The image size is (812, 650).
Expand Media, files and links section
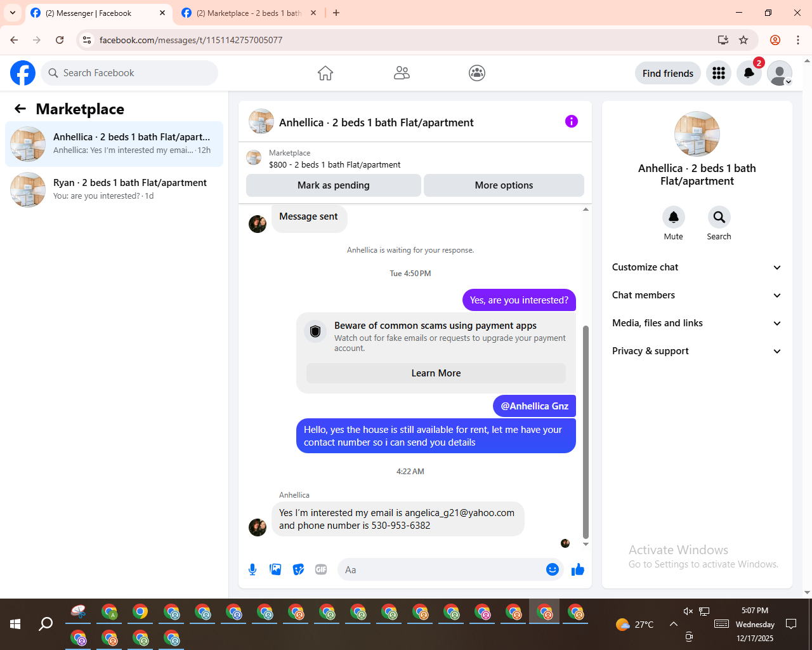pos(697,323)
